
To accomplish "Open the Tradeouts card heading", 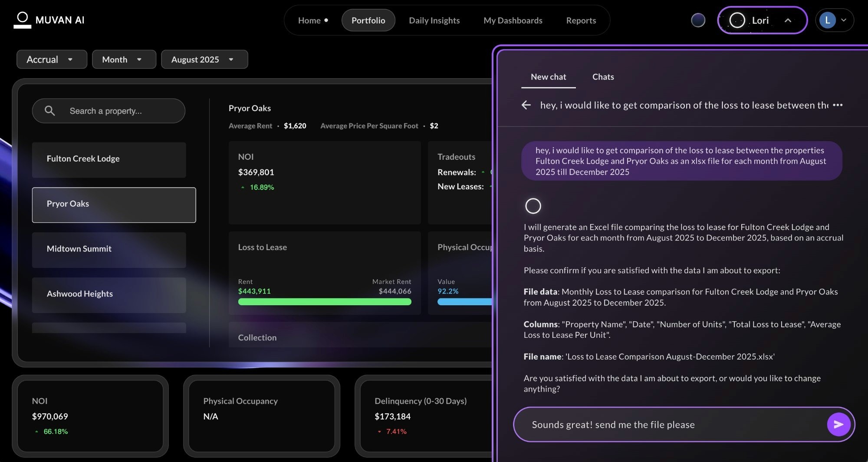I will [x=456, y=157].
